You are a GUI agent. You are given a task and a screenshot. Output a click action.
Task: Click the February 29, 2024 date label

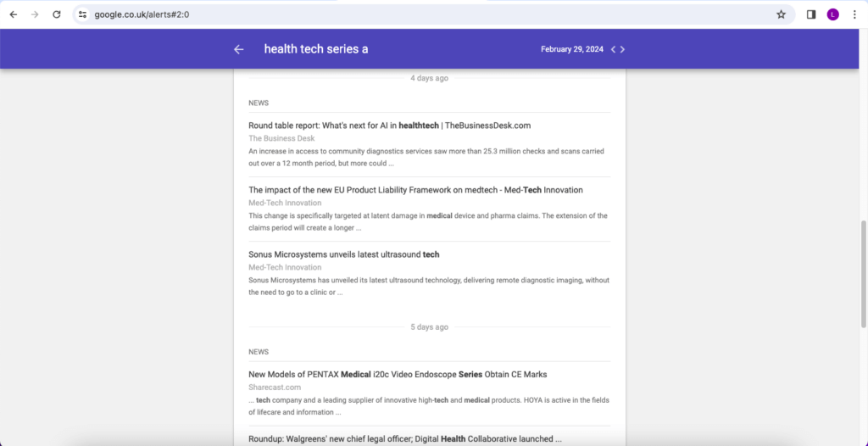(x=572, y=49)
